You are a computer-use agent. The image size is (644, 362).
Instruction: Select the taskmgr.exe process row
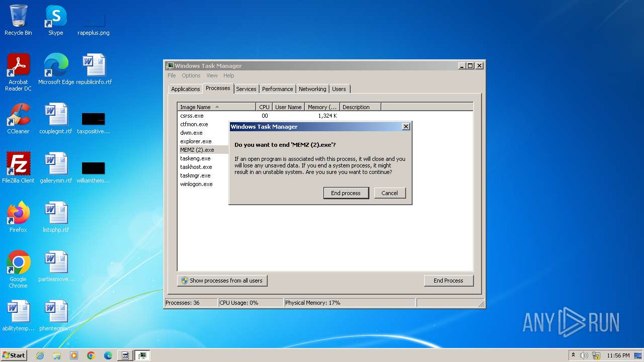(203, 175)
